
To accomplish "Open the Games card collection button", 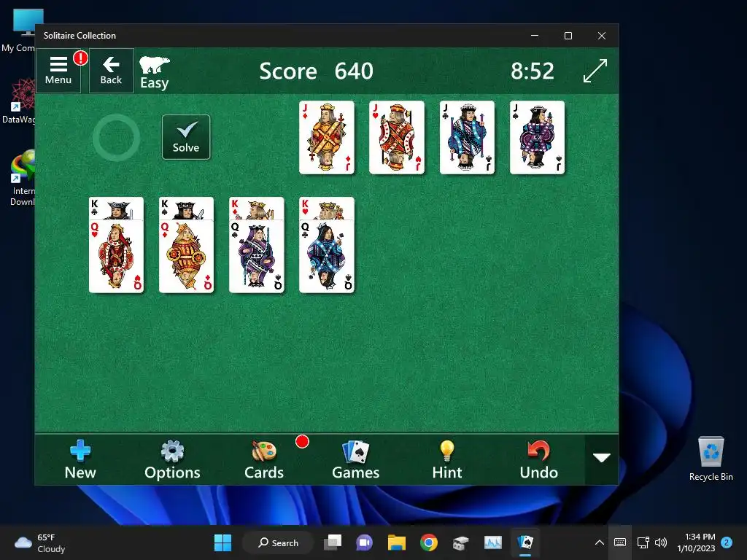I will pyautogui.click(x=355, y=460).
